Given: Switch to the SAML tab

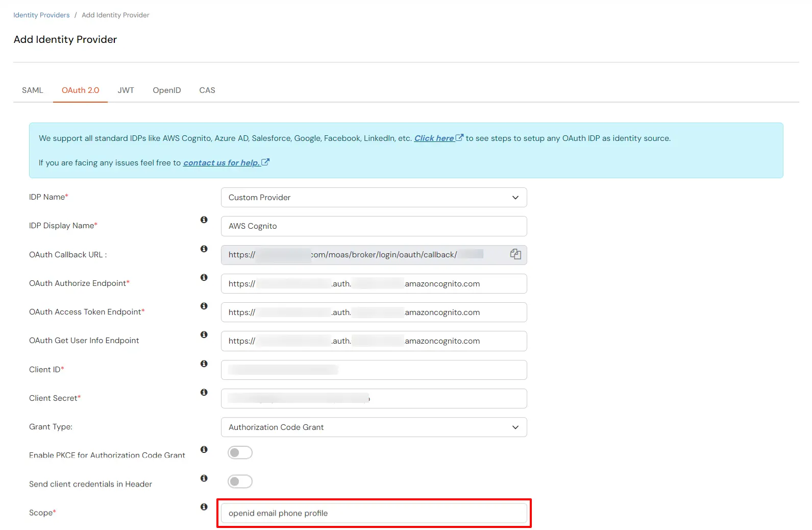Looking at the screenshot, I should pyautogui.click(x=33, y=90).
